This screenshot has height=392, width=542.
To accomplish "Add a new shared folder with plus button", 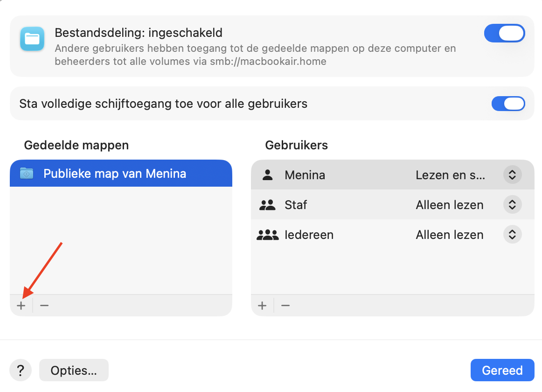I will 21,305.
